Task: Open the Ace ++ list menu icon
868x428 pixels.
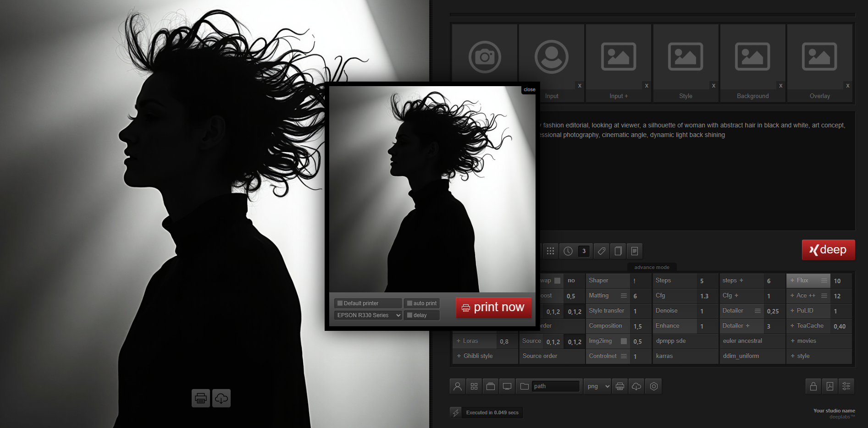Action: [x=824, y=296]
